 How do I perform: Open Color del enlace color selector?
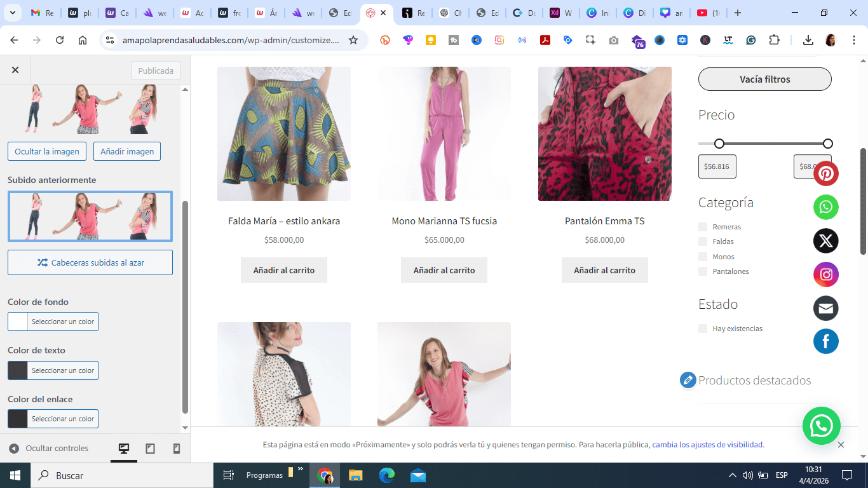tap(53, 419)
